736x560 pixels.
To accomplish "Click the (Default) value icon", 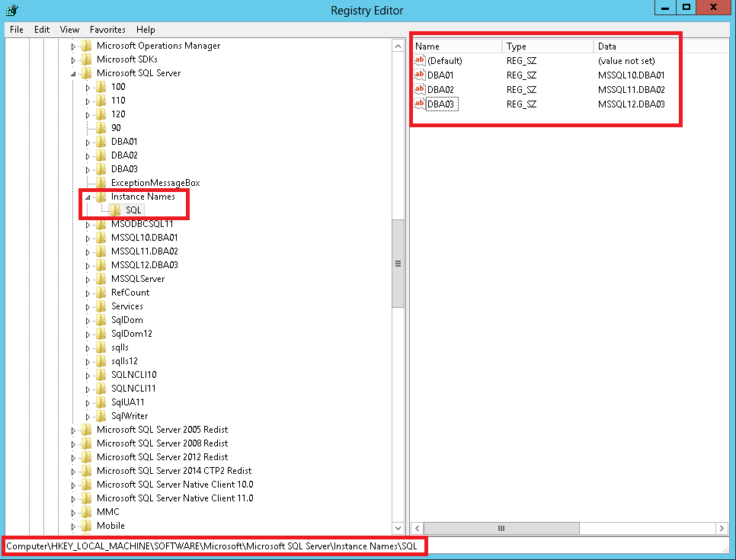I will tap(419, 60).
